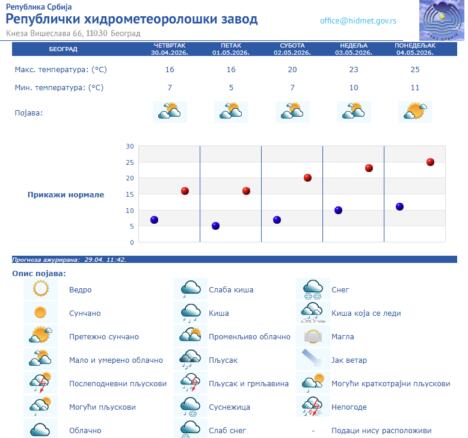Click the RHMZ logo in the header
The width and height of the screenshot is (468, 438).
[441, 20]
